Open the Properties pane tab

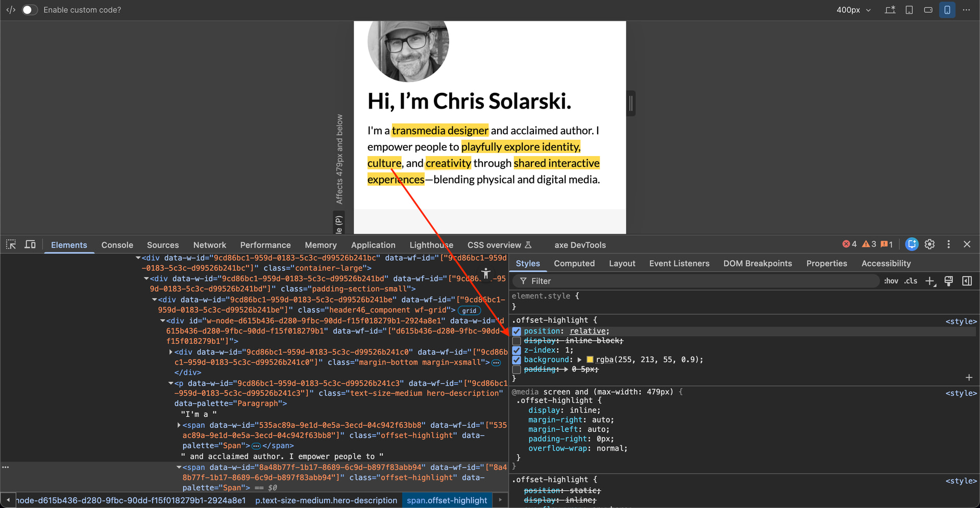click(827, 264)
